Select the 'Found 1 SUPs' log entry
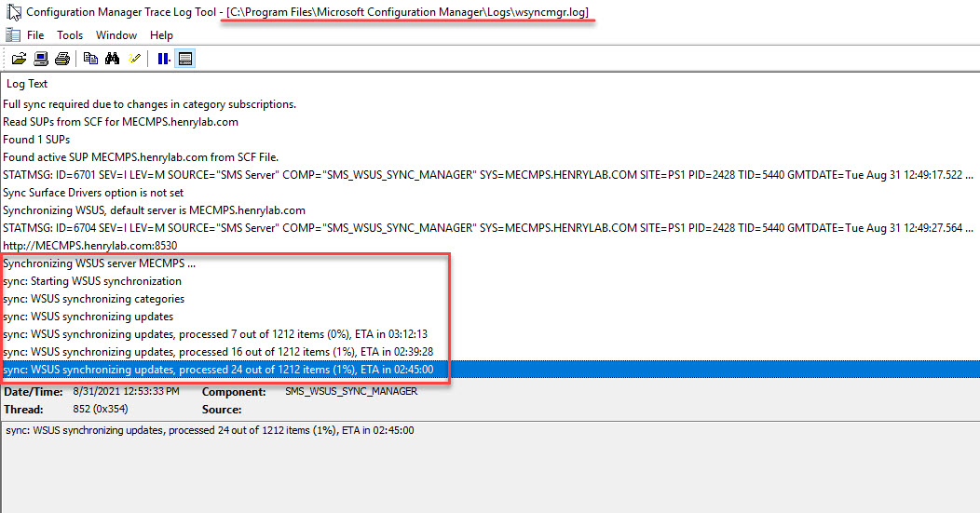The image size is (980, 513). click(36, 140)
